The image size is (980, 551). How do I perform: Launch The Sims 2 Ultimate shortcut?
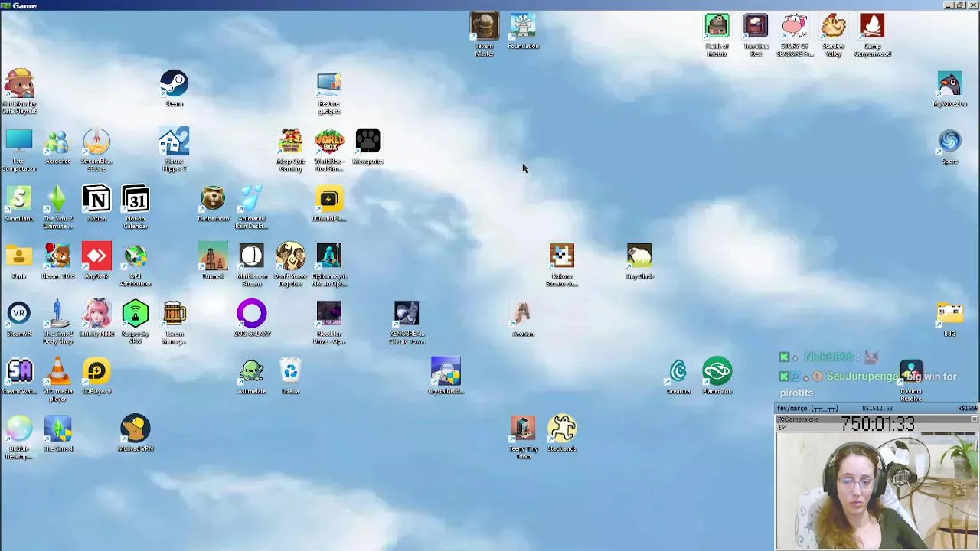[x=57, y=199]
